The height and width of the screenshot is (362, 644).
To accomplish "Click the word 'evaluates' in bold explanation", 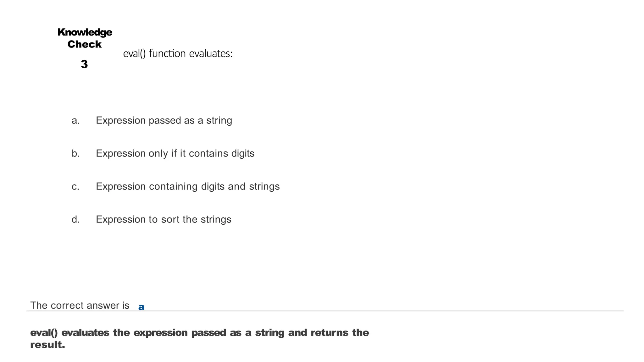I will tap(85, 332).
